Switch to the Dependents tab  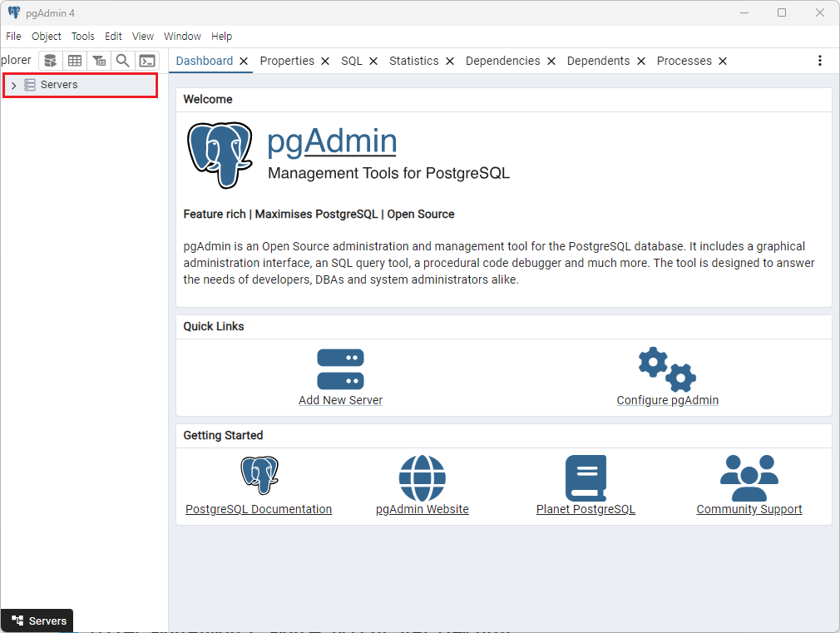tap(598, 61)
